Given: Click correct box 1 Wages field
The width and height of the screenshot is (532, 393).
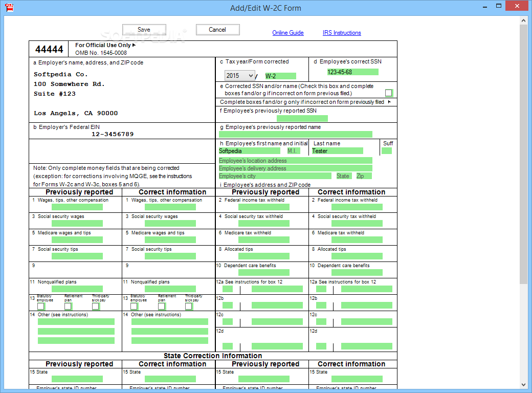Looking at the screenshot, I should (170, 207).
